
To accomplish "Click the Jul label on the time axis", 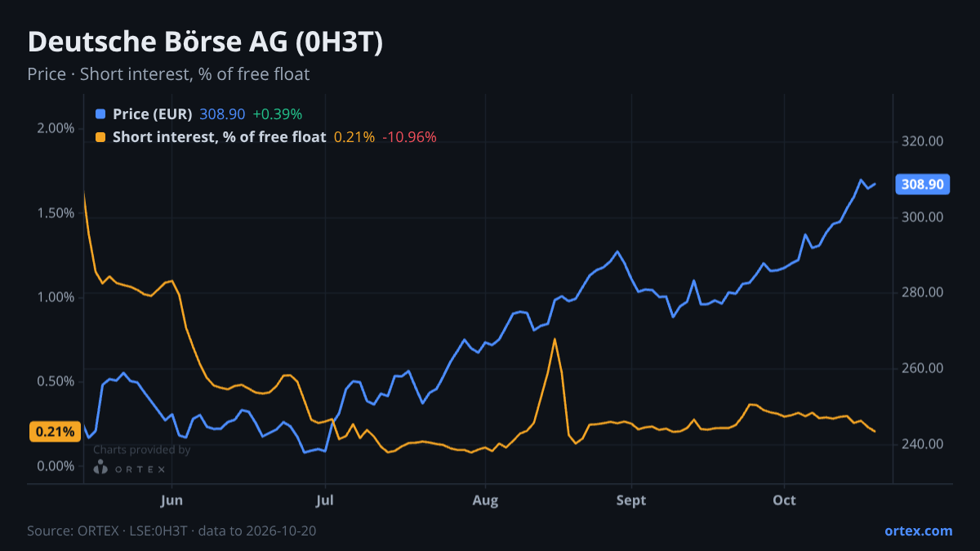I will pyautogui.click(x=325, y=500).
